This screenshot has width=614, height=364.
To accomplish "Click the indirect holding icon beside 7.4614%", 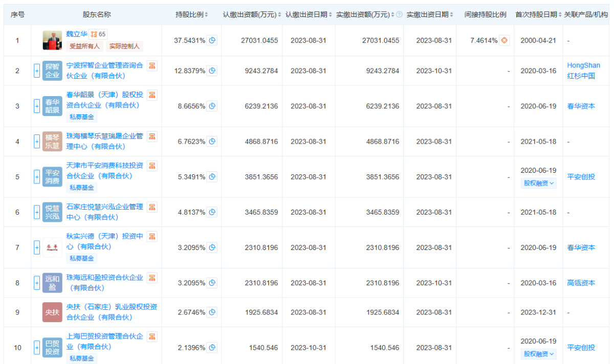I will [x=505, y=40].
